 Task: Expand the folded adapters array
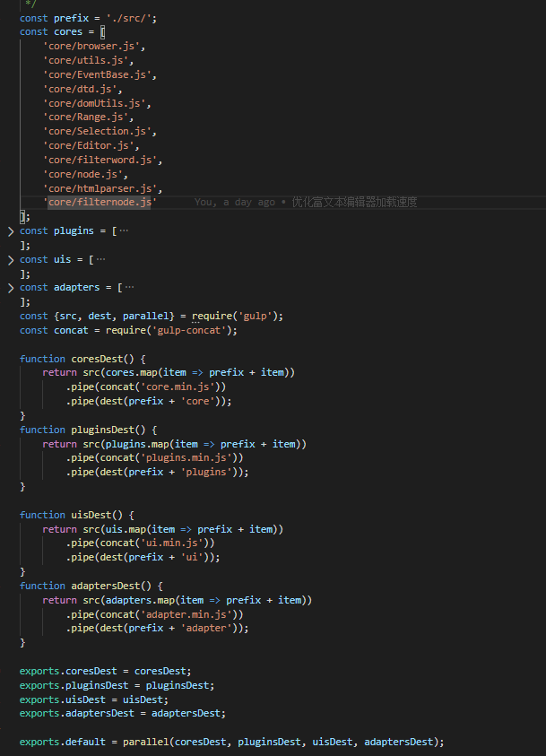click(x=11, y=289)
